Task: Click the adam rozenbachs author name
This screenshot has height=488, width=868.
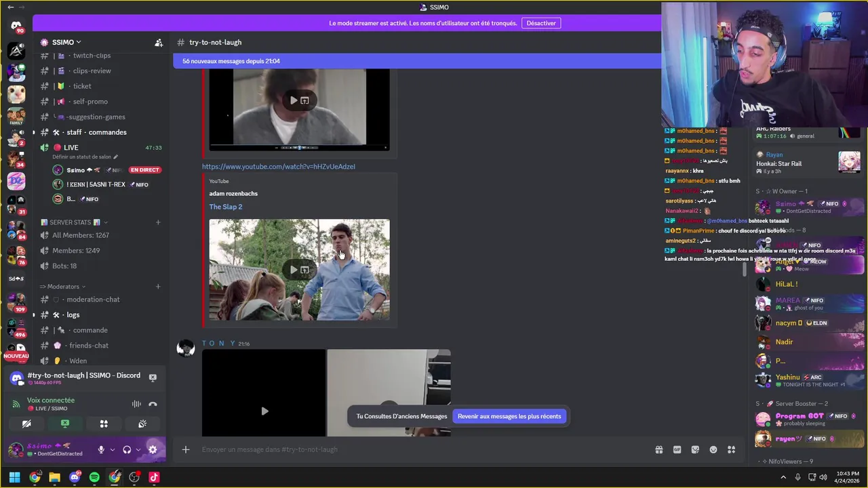Action: pos(233,194)
